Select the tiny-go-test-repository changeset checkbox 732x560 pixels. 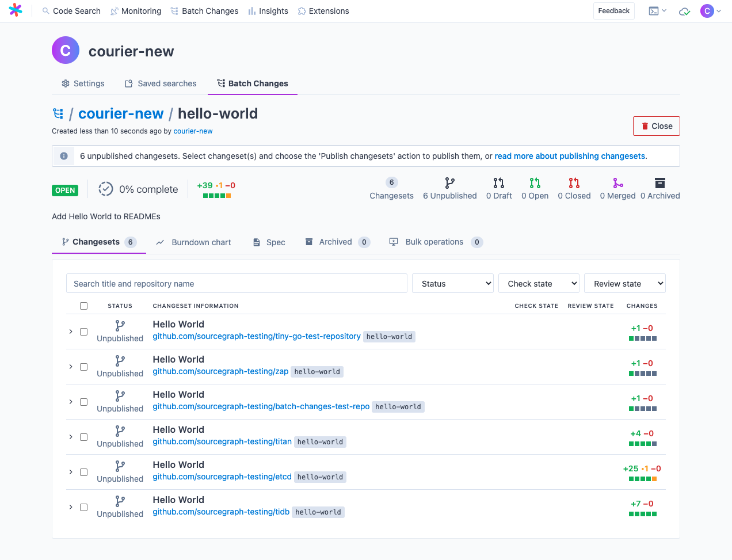pos(83,332)
